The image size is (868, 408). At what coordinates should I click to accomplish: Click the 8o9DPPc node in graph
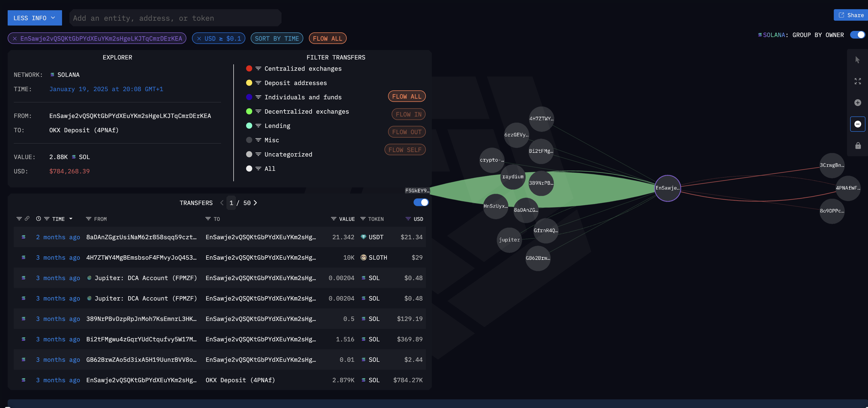coord(831,211)
